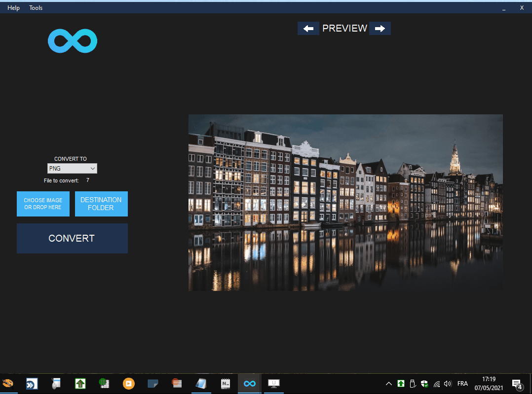Open the Wi-Fi network tray icon
The height and width of the screenshot is (394, 532).
(x=437, y=384)
